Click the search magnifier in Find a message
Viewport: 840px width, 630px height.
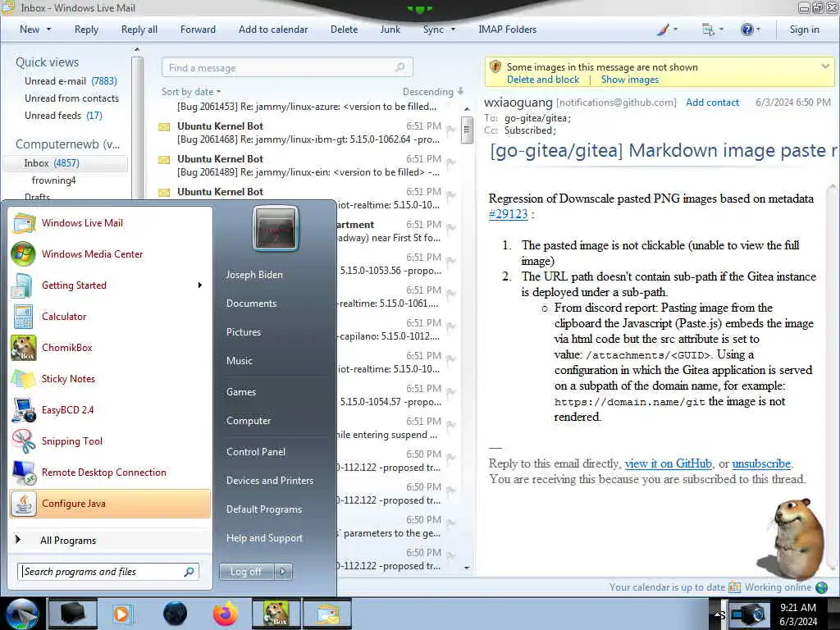coord(399,67)
